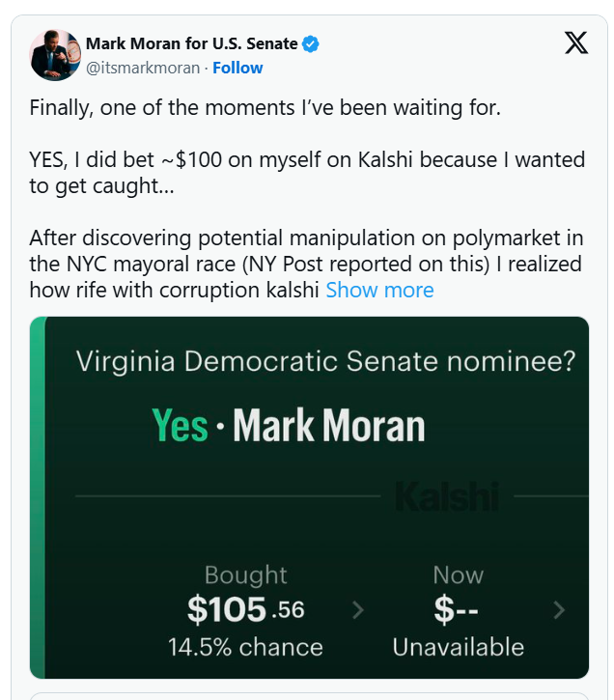Click the Mark Moran for U.S. Senate name
This screenshot has width=614, height=700.
tap(191, 43)
